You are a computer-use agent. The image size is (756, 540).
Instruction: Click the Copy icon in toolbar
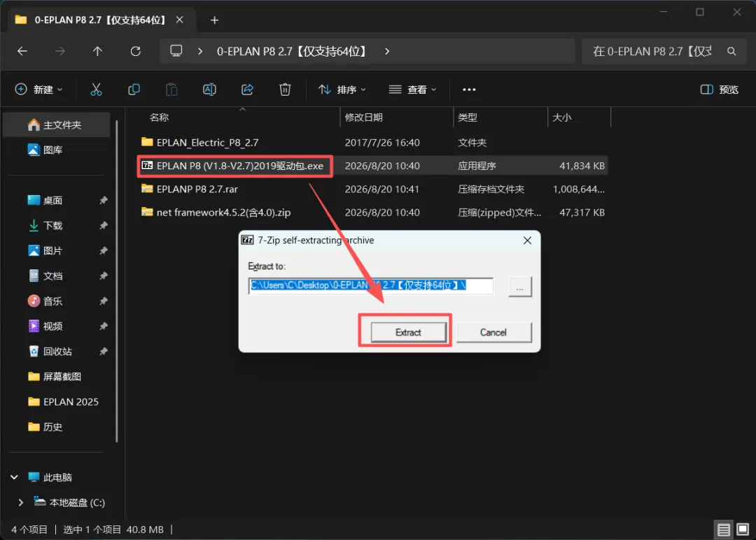(134, 90)
